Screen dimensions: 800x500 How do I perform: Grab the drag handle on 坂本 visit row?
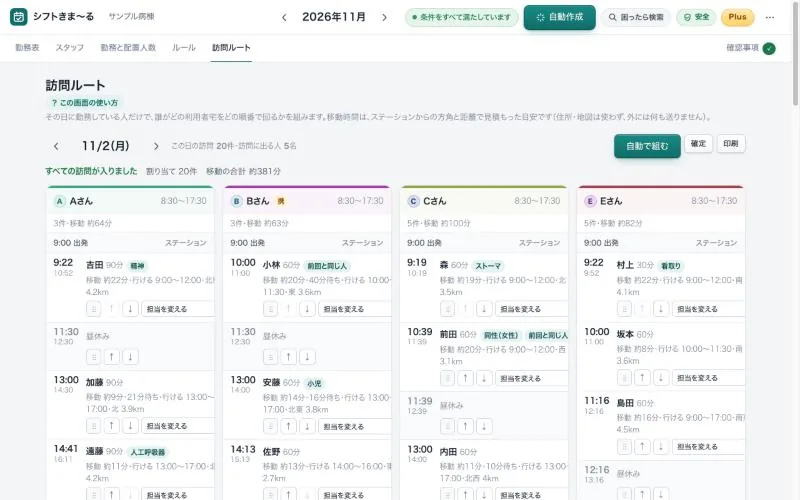[624, 378]
